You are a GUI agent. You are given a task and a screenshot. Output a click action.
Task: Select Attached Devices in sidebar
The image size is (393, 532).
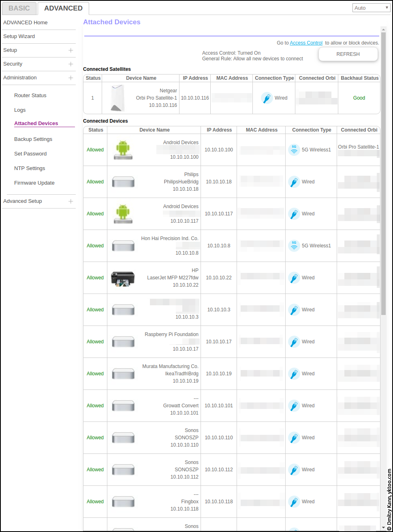pyautogui.click(x=36, y=123)
